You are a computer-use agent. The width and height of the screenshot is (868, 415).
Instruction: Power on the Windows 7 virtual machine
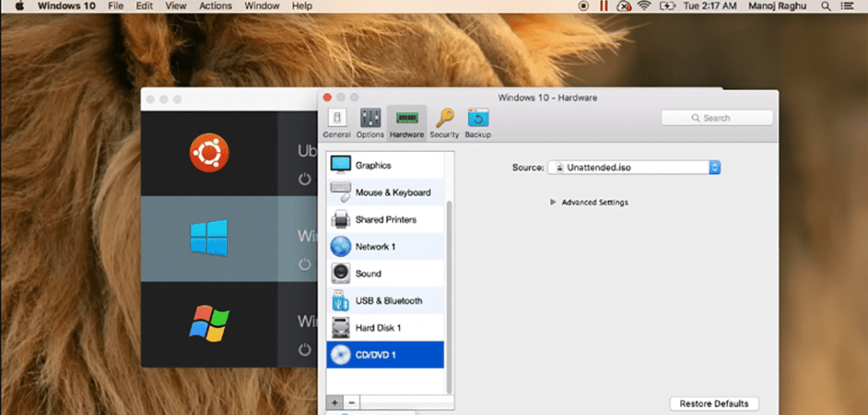(304, 349)
